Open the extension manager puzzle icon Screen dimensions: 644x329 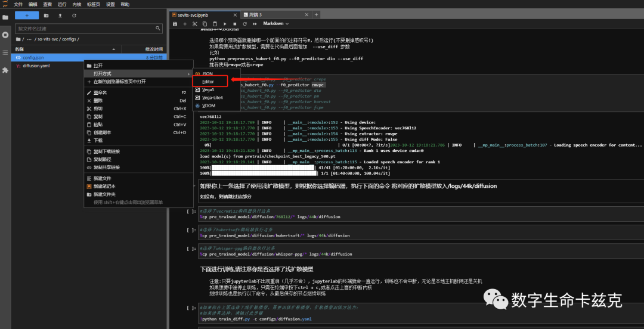[x=5, y=70]
